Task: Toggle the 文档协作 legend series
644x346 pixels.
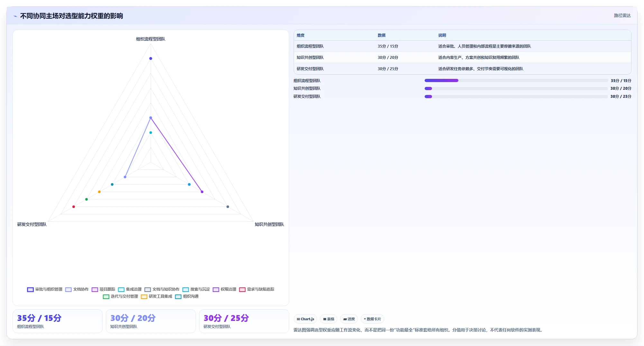Action: click(x=77, y=289)
